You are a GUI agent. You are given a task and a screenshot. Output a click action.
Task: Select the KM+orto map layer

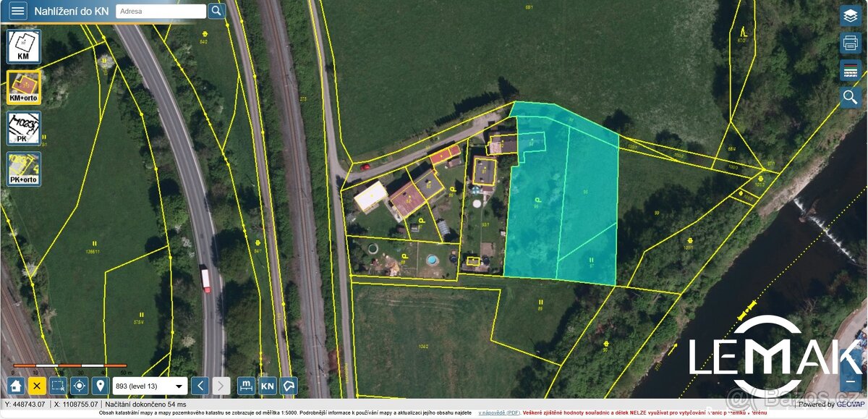coord(24,87)
